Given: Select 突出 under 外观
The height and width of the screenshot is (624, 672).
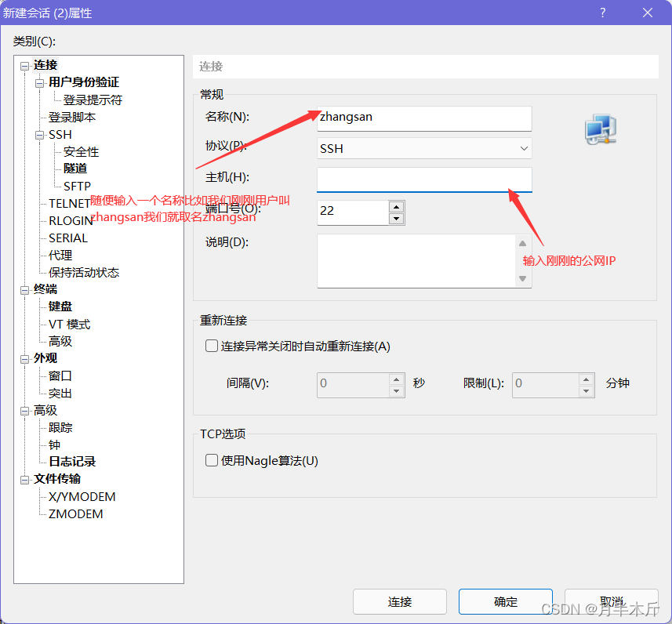Looking at the screenshot, I should [60, 393].
